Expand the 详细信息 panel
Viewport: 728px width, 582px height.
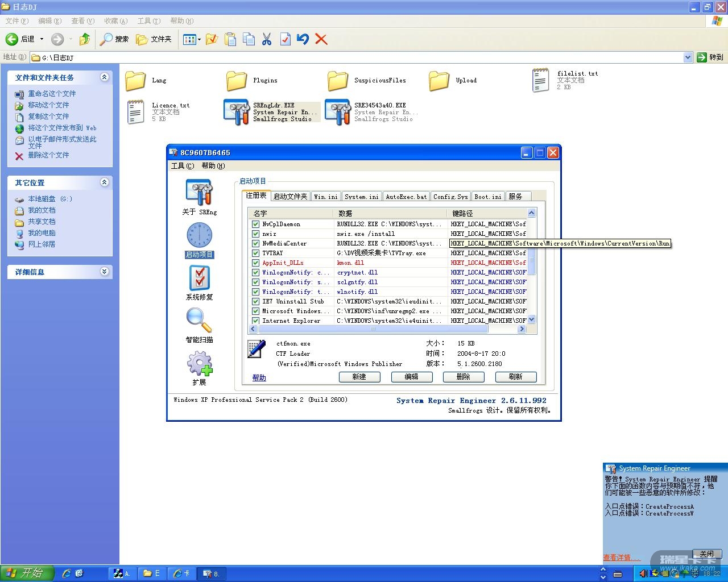104,272
